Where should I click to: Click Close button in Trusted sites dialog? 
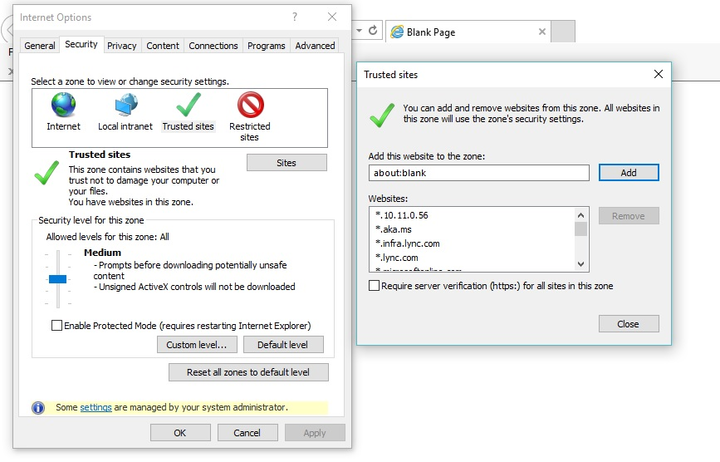629,324
